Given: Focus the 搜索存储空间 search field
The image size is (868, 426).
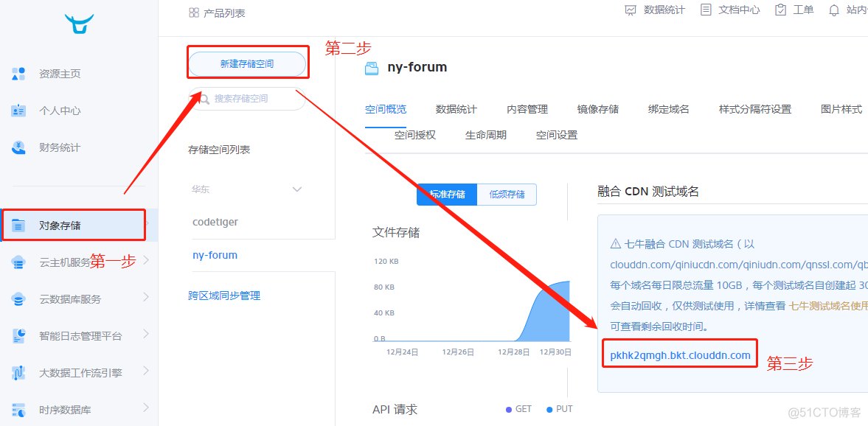Looking at the screenshot, I should coord(247,99).
